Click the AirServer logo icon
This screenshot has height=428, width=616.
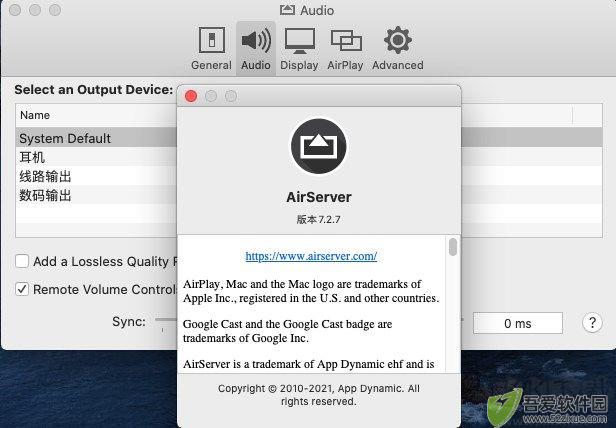(x=319, y=146)
